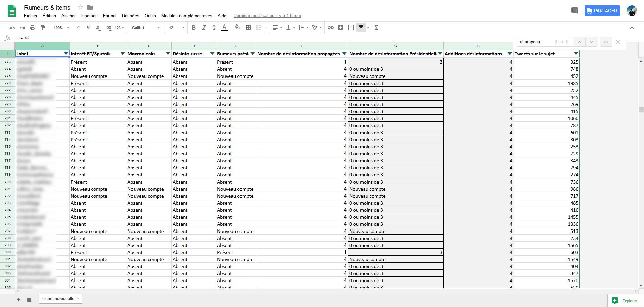Expand the zoom level 100% dropdown

click(x=61, y=28)
